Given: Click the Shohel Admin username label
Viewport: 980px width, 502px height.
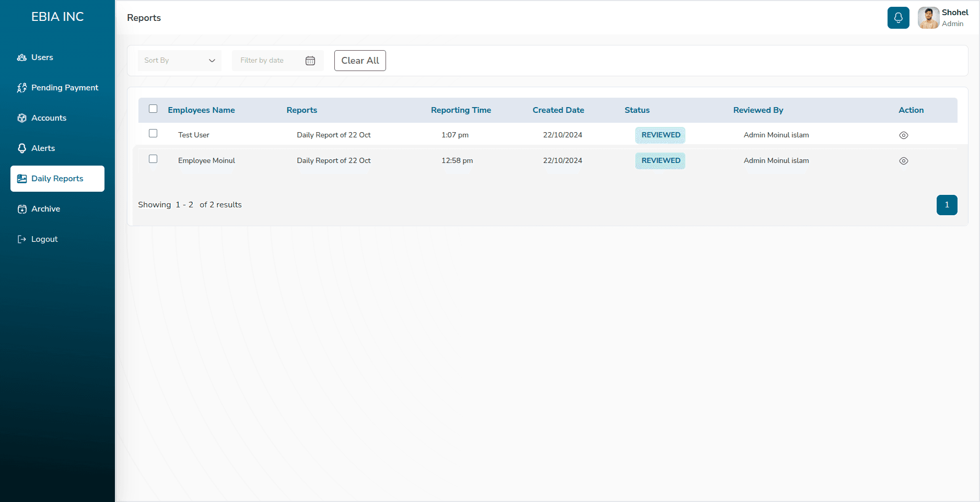Looking at the screenshot, I should 955,18.
